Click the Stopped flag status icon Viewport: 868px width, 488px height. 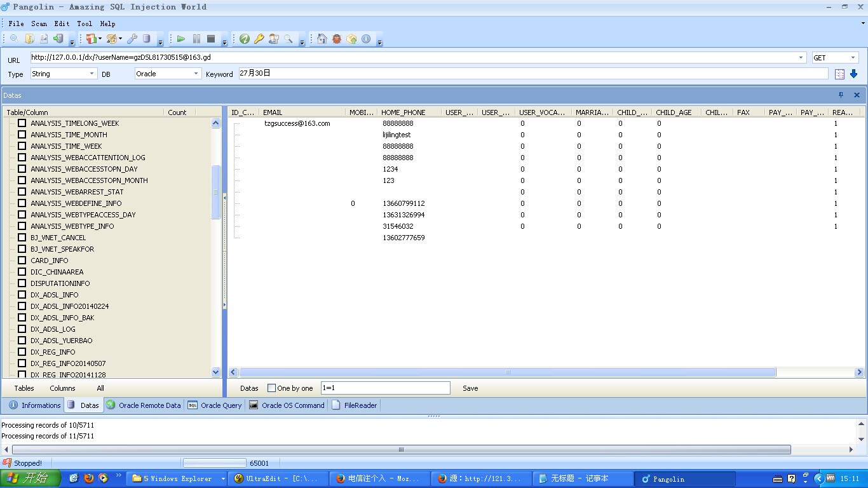pos(7,463)
